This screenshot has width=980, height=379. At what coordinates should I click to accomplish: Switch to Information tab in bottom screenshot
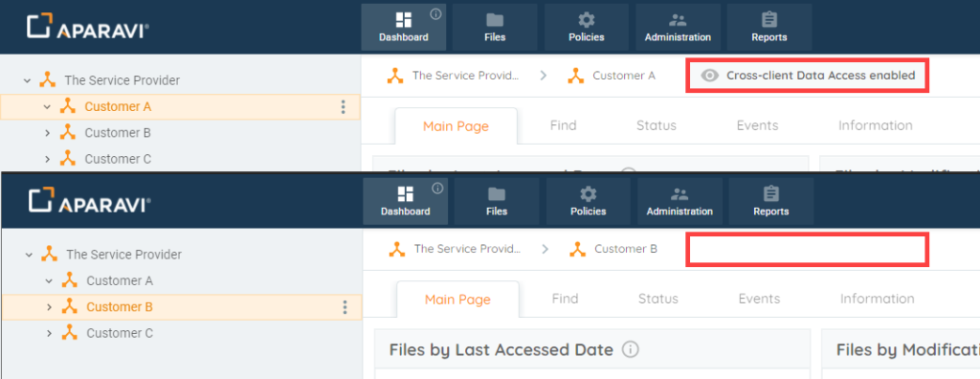pos(877,299)
